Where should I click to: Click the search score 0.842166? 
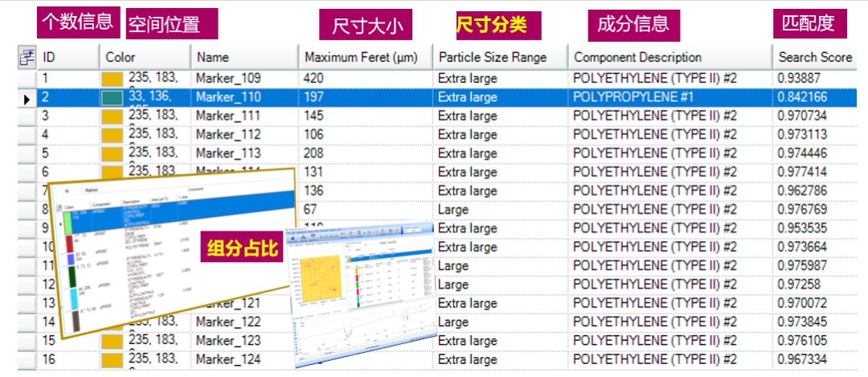[x=803, y=97]
